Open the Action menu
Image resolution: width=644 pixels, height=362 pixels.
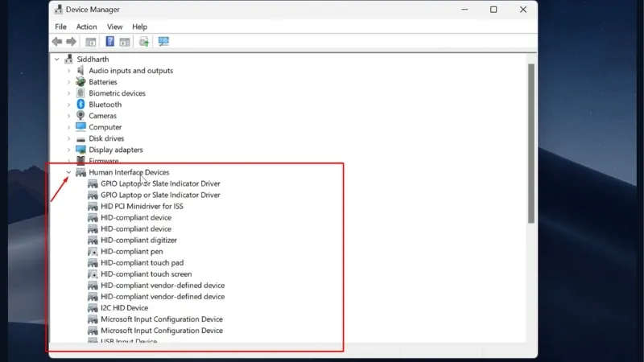pos(86,27)
